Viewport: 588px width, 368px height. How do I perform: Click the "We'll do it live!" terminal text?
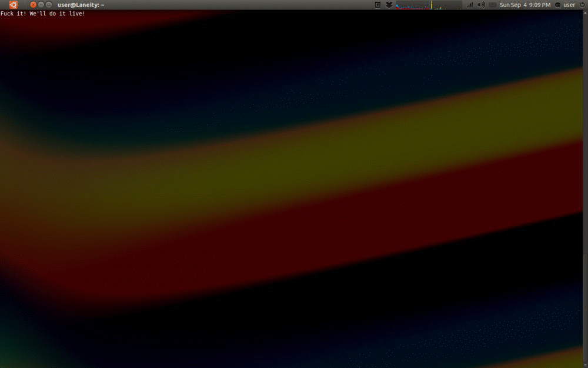(57, 14)
